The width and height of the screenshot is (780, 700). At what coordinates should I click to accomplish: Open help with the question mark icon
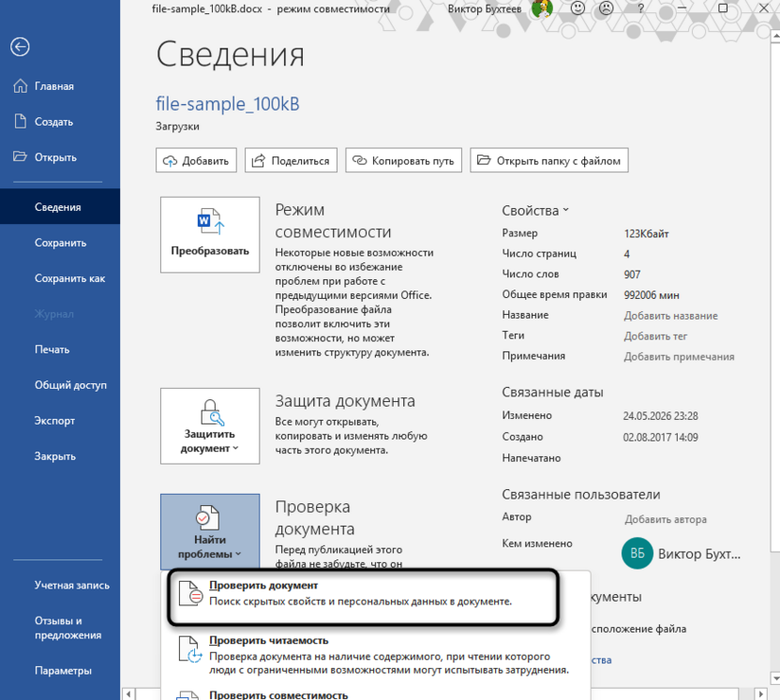click(640, 7)
